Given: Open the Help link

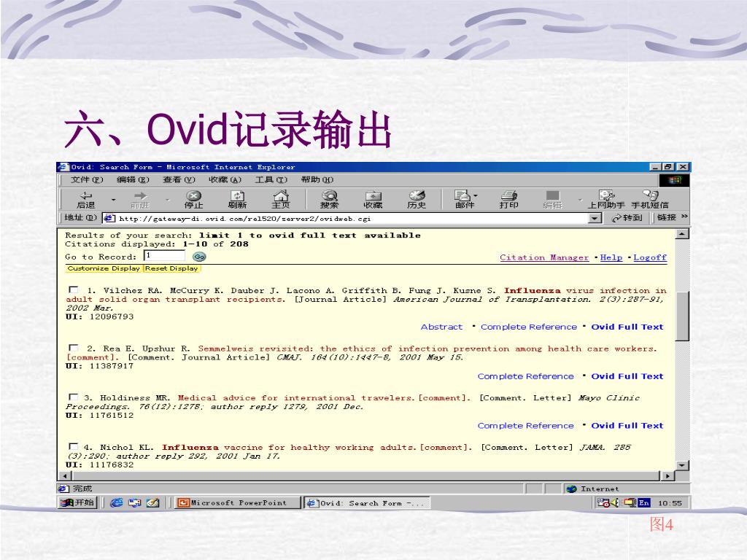Looking at the screenshot, I should pos(611,257).
